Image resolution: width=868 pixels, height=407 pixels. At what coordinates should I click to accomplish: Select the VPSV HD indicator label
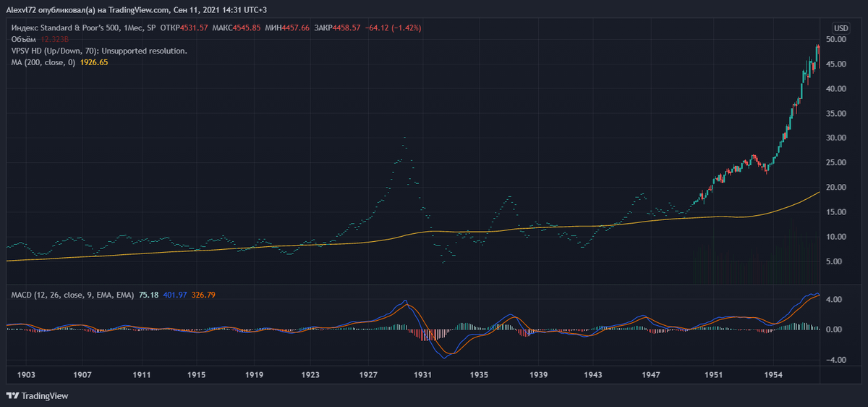click(99, 51)
